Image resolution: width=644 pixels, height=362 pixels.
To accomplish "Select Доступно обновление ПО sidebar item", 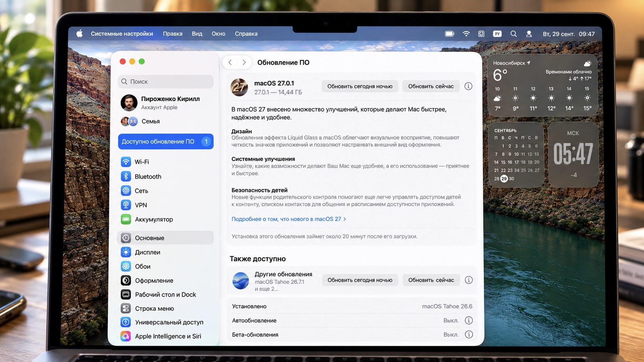I will (166, 142).
